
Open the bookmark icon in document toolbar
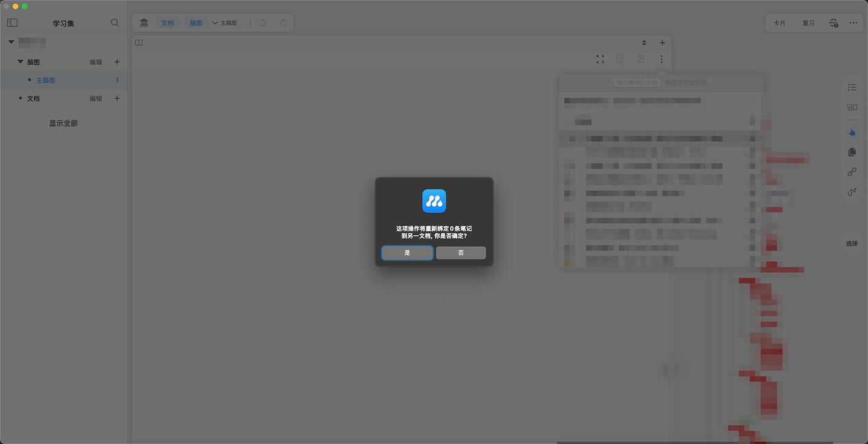pyautogui.click(x=641, y=59)
